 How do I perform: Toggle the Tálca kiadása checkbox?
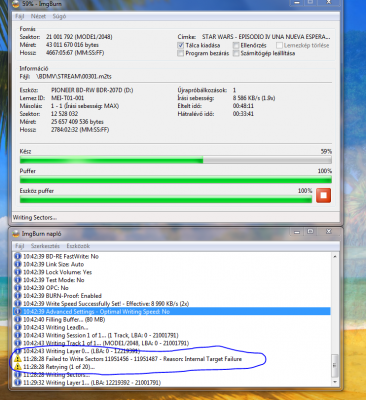181,45
